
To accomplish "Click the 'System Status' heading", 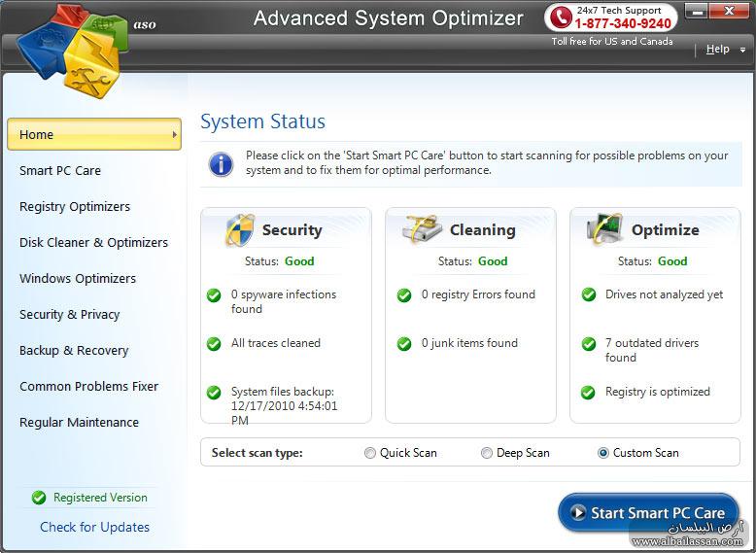I will pyautogui.click(x=262, y=121).
